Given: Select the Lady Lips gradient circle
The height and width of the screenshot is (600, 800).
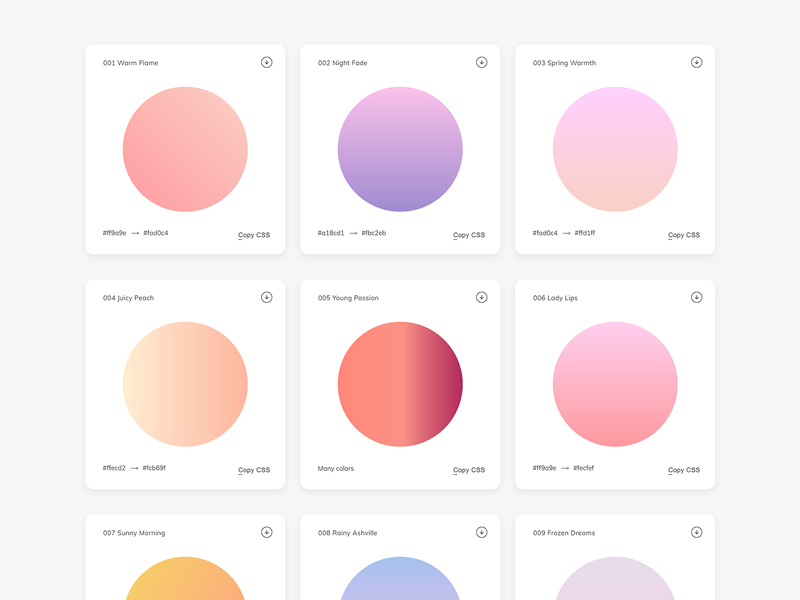Looking at the screenshot, I should [x=615, y=384].
